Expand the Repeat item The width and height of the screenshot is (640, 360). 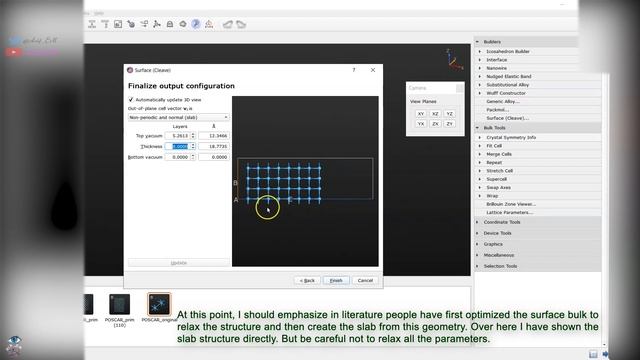[x=480, y=162]
